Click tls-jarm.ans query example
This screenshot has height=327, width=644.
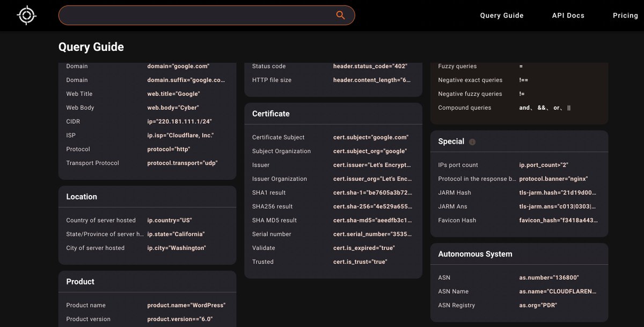coord(558,207)
